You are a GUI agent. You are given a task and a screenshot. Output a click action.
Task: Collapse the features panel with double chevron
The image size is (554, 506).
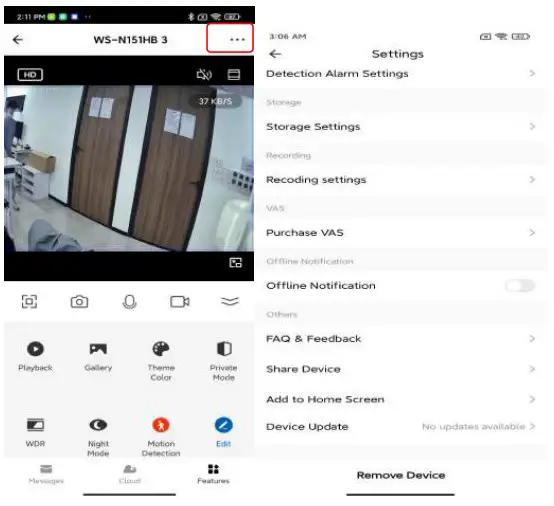230,301
